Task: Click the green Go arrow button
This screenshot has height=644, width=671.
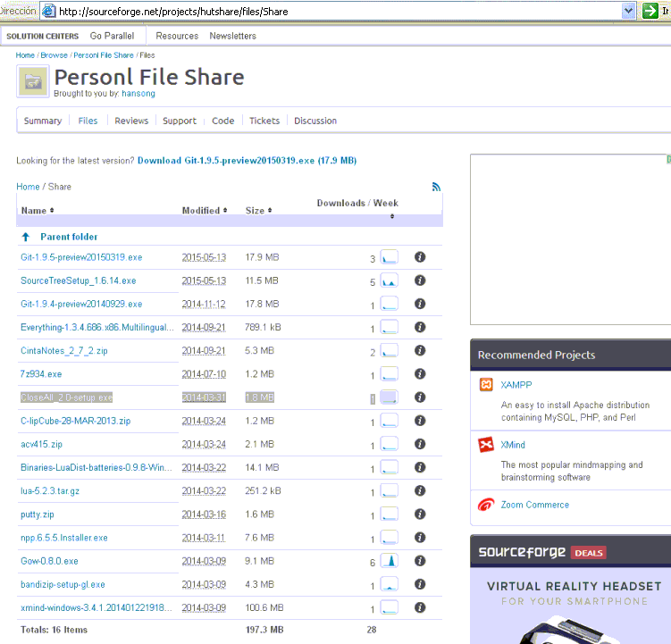Action: coord(650,11)
